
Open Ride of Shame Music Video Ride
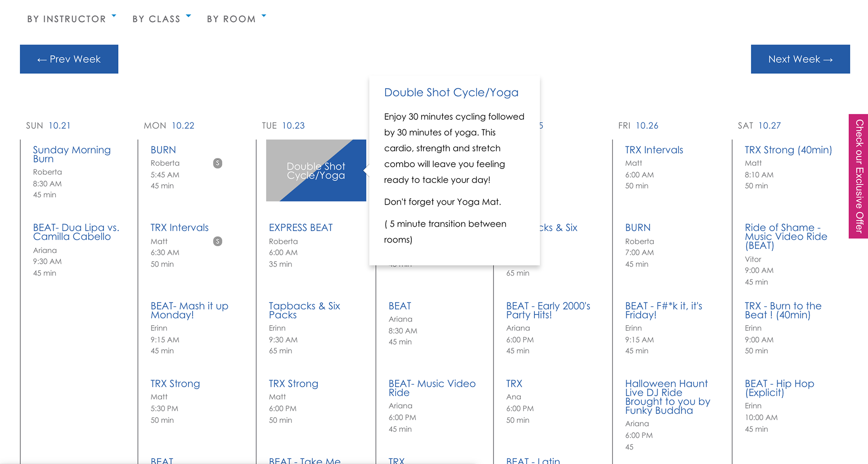pyautogui.click(x=786, y=236)
